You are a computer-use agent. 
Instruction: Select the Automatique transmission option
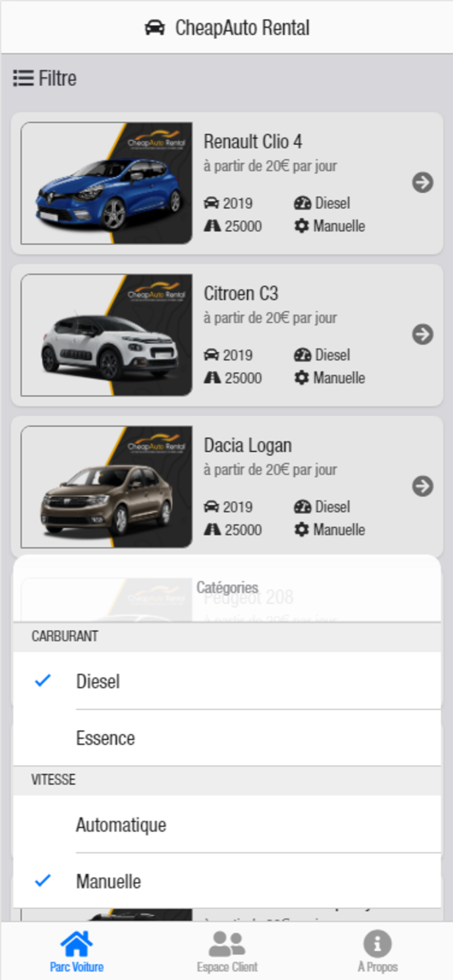(227, 825)
